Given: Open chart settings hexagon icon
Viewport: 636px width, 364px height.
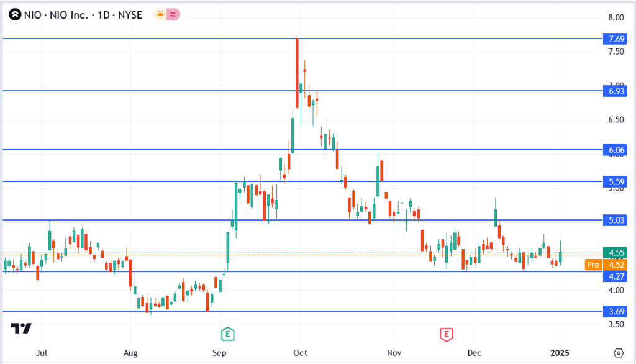Looking at the screenshot, I should (618, 353).
